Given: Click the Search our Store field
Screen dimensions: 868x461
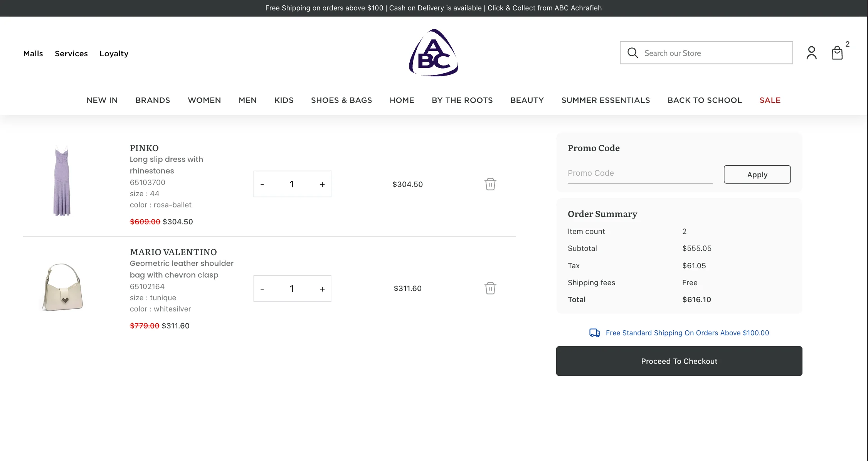Looking at the screenshot, I should coord(706,53).
